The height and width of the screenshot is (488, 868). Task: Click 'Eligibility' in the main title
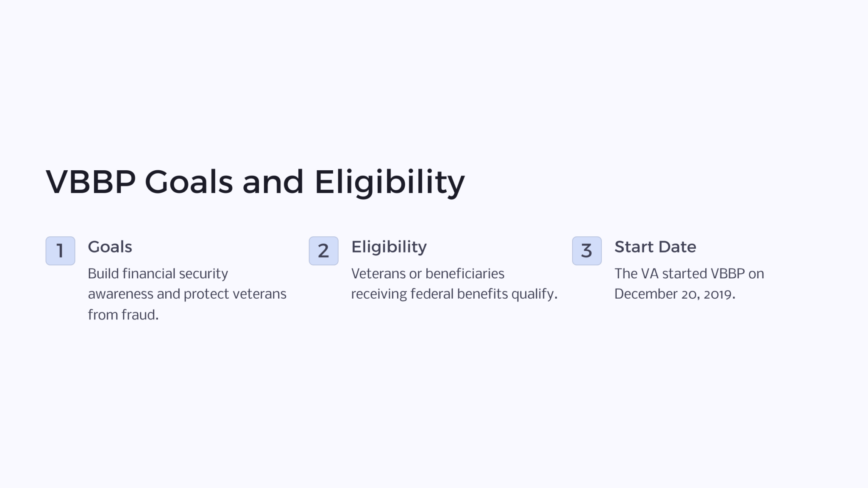pyautogui.click(x=389, y=182)
